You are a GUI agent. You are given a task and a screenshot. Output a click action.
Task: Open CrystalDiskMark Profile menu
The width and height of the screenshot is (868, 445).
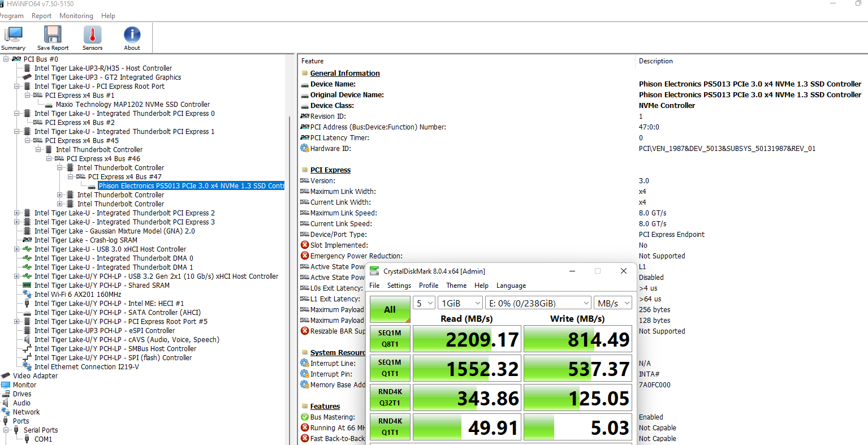[429, 286]
